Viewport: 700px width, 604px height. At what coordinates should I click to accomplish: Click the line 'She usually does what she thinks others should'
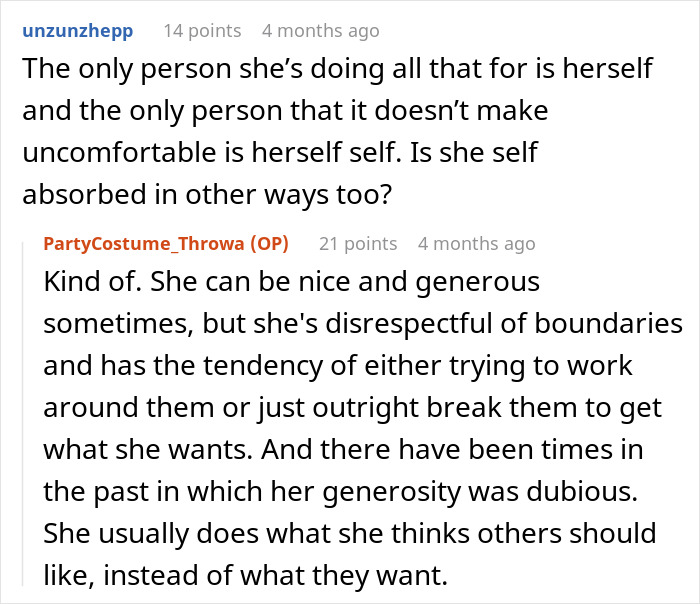coord(350,533)
